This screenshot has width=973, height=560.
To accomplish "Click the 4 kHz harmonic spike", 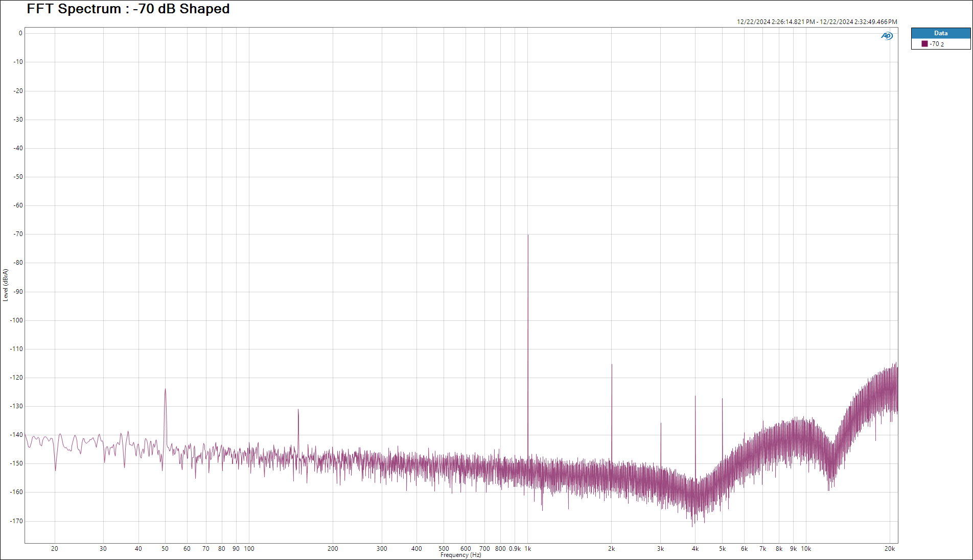I will [695, 397].
